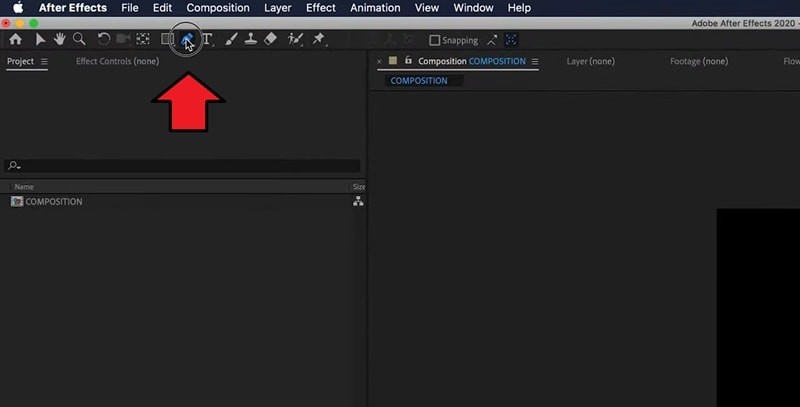800x407 pixels.
Task: Click the flowchart icon in the COMPOSITION row
Action: (x=358, y=201)
